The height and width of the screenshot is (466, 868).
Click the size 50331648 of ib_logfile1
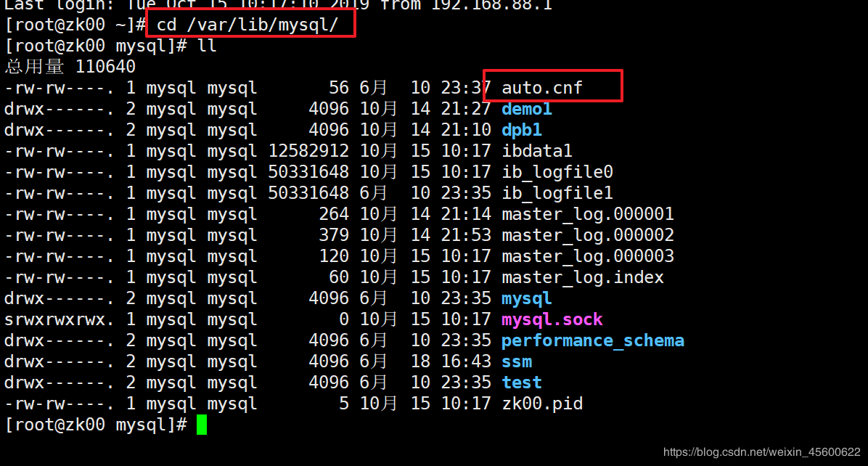pos(308,192)
